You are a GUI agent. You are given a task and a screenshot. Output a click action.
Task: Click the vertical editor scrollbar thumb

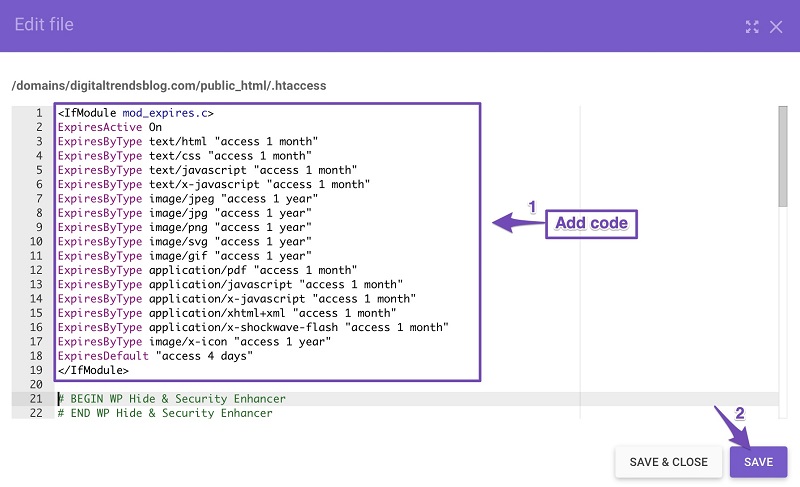coord(783,157)
